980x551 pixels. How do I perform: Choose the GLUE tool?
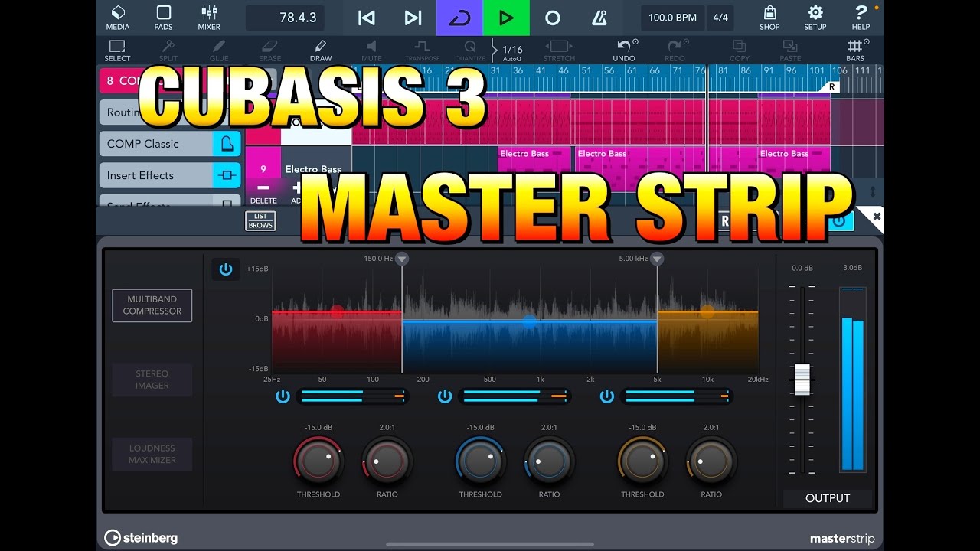[219, 51]
